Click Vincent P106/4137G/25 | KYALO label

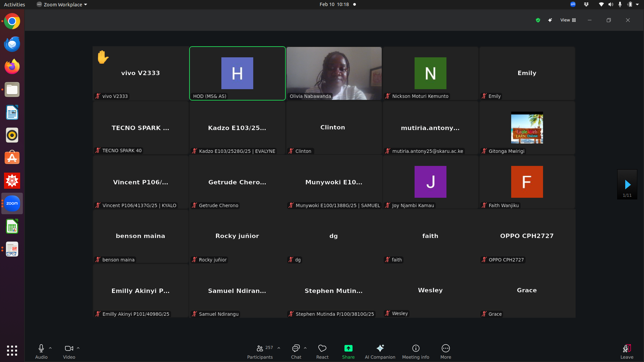139,205
